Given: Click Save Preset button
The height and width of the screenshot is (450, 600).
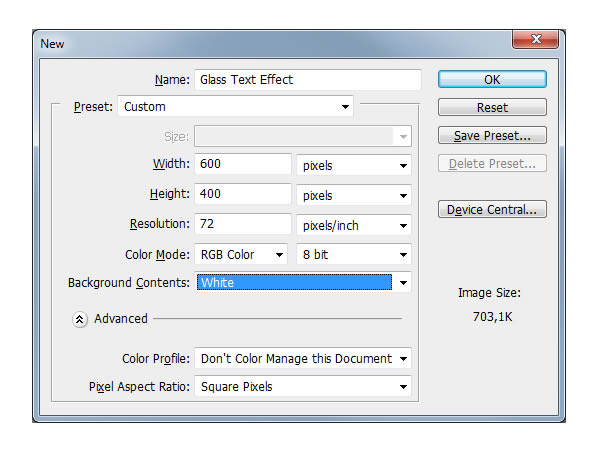Looking at the screenshot, I should pos(492,135).
